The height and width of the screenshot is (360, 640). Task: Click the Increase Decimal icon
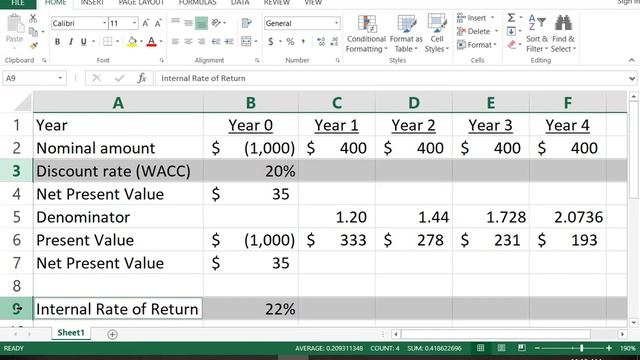(321, 42)
